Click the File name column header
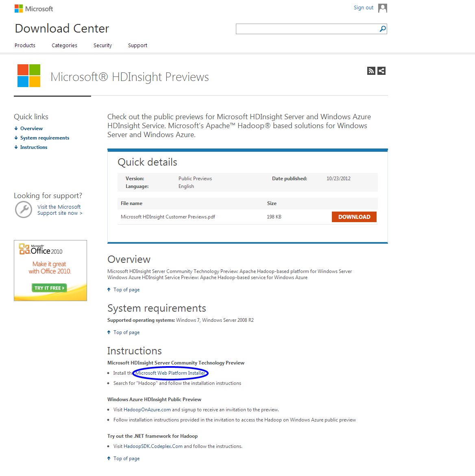Screen dimensions: 475x476 click(x=131, y=203)
